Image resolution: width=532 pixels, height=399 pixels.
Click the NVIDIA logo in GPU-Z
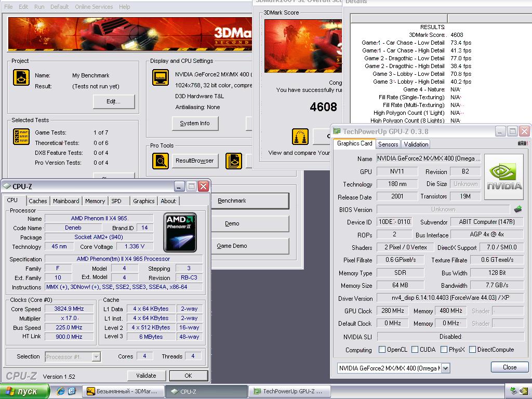504,177
